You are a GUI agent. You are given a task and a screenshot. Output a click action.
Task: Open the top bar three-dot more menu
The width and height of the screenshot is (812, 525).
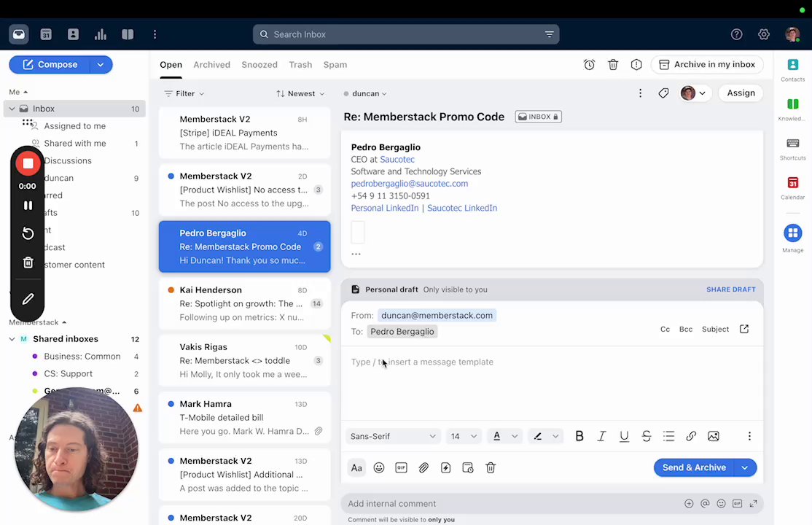[155, 34]
